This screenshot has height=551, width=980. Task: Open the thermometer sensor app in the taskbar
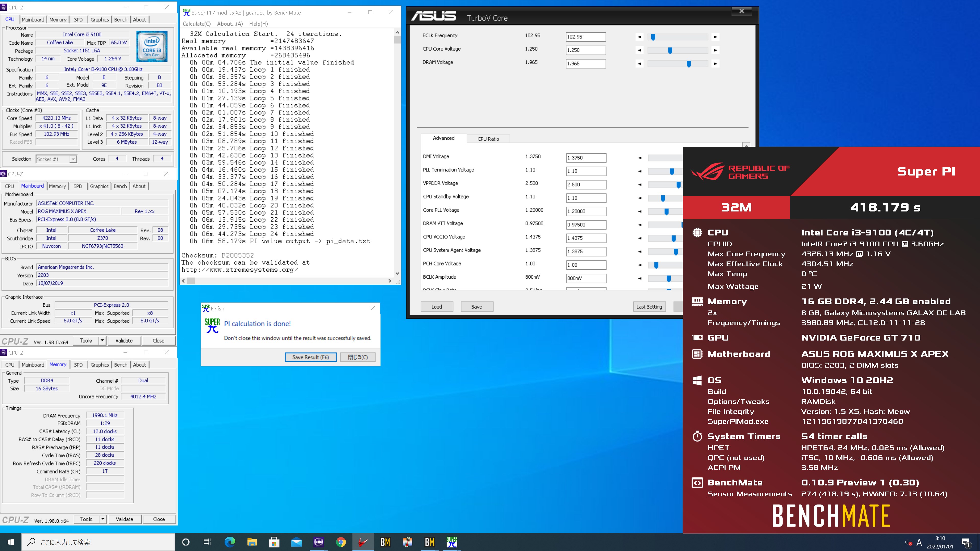coord(408,542)
